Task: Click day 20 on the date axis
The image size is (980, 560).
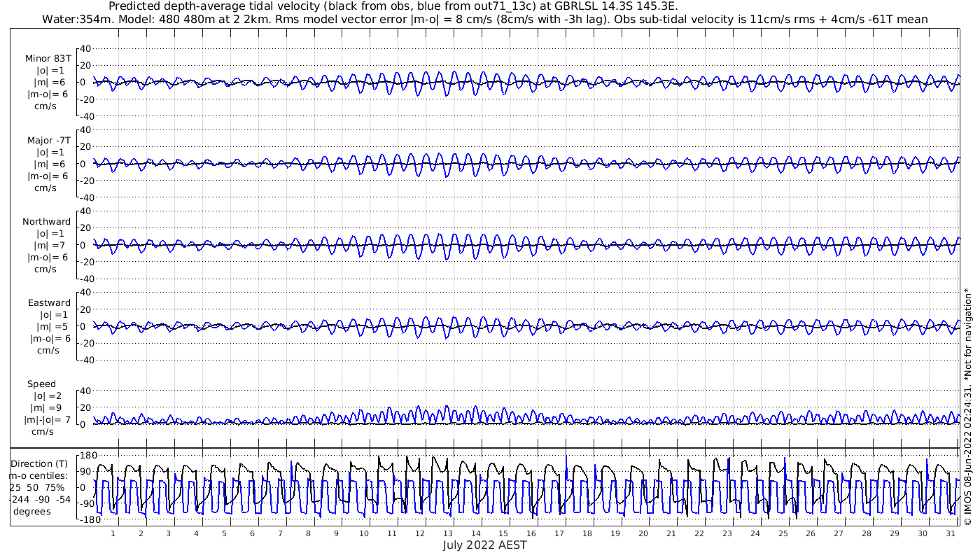Action: pos(643,533)
